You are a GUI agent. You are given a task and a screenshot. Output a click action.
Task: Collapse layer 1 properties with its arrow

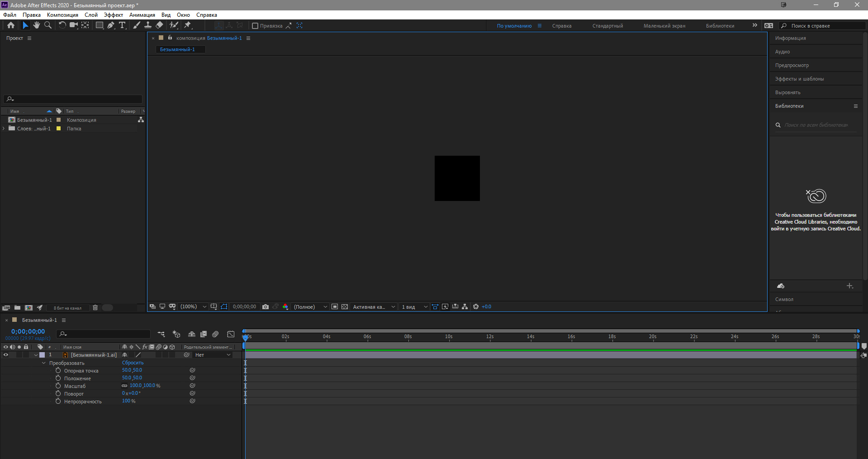pos(36,355)
